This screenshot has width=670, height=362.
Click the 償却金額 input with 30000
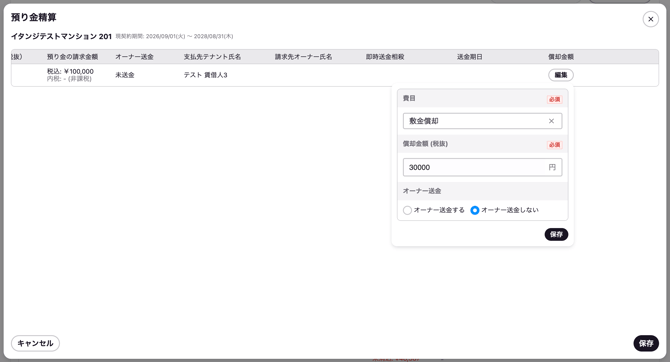482,167
